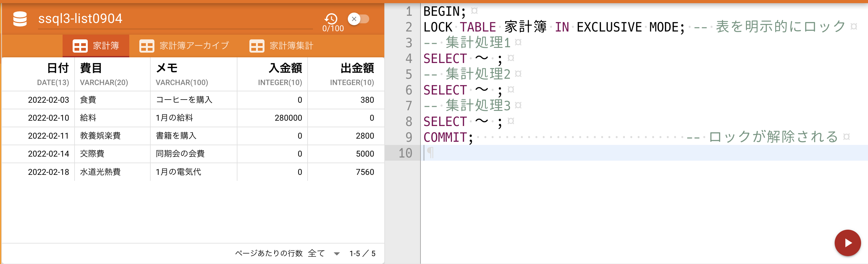
Task: Click the comment ロックが解除される
Action: (x=762, y=137)
